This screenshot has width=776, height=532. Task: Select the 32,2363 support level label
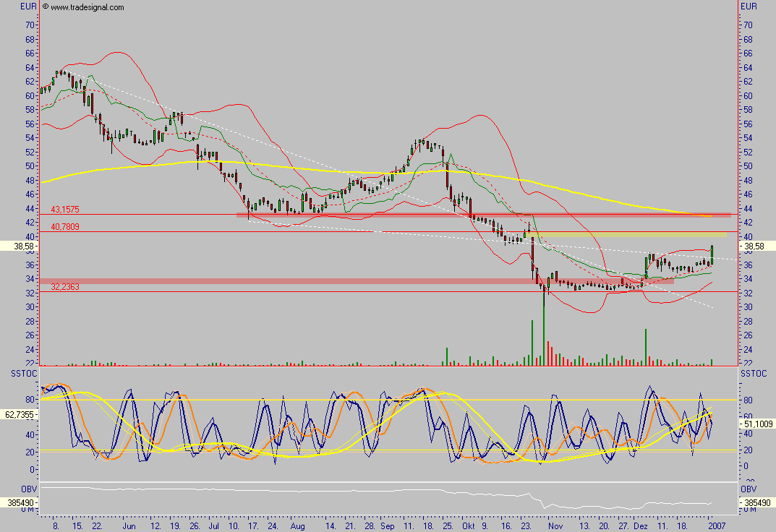(x=65, y=287)
